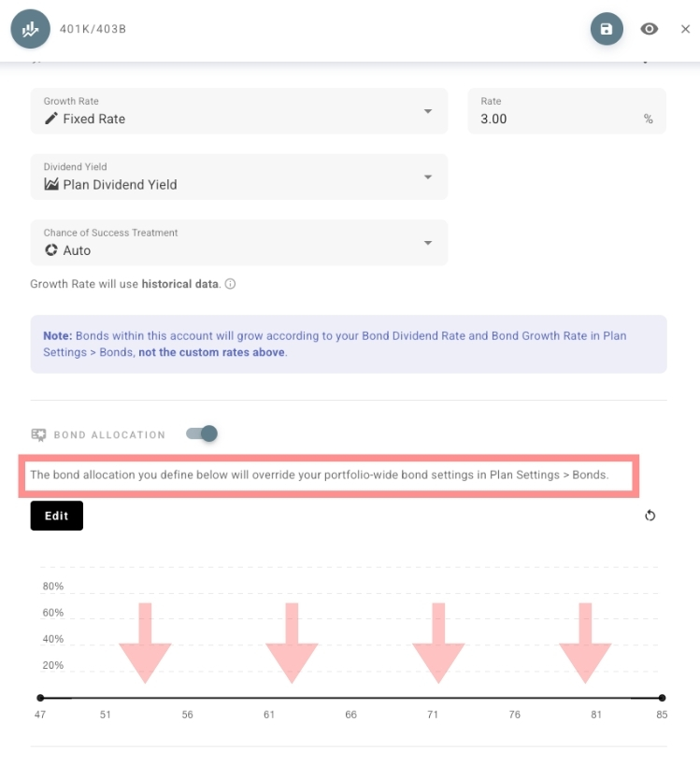Select the chart endpoint at age 85
This screenshot has height=765, width=700.
tap(662, 698)
